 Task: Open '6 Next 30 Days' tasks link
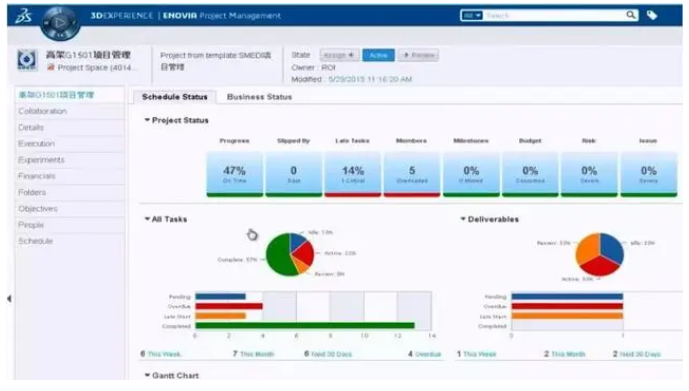coord(328,354)
